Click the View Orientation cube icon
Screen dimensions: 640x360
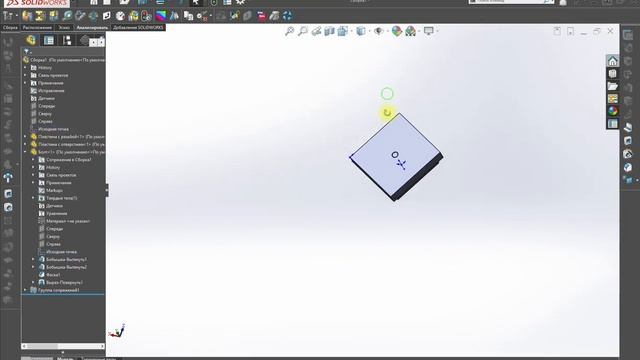[x=342, y=31]
